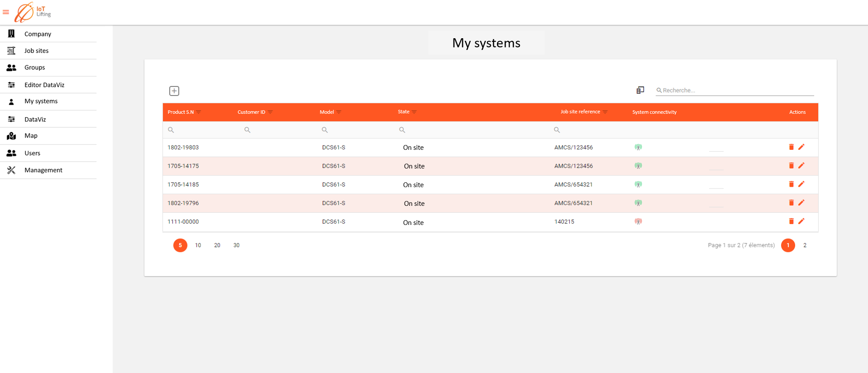Click the Groups people icon

click(x=11, y=68)
